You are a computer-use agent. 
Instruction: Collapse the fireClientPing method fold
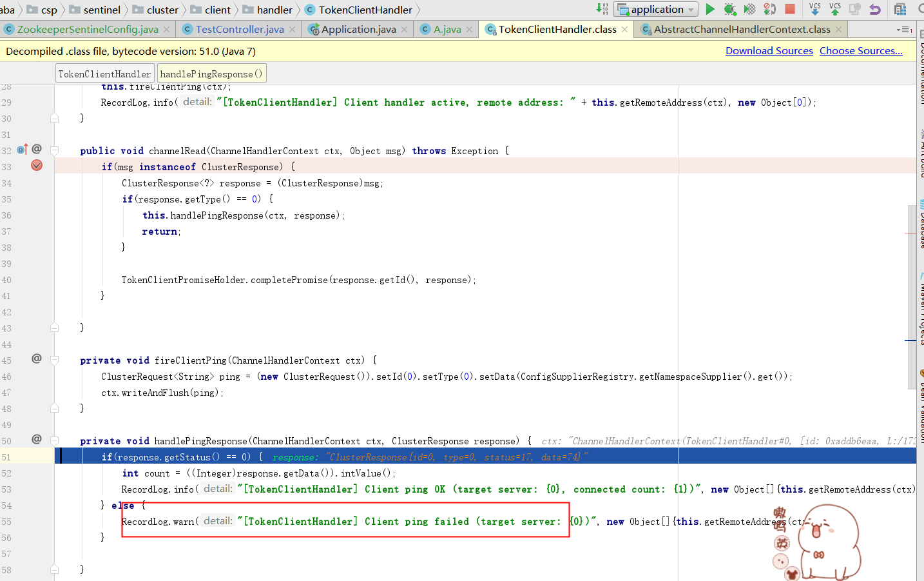[54, 360]
